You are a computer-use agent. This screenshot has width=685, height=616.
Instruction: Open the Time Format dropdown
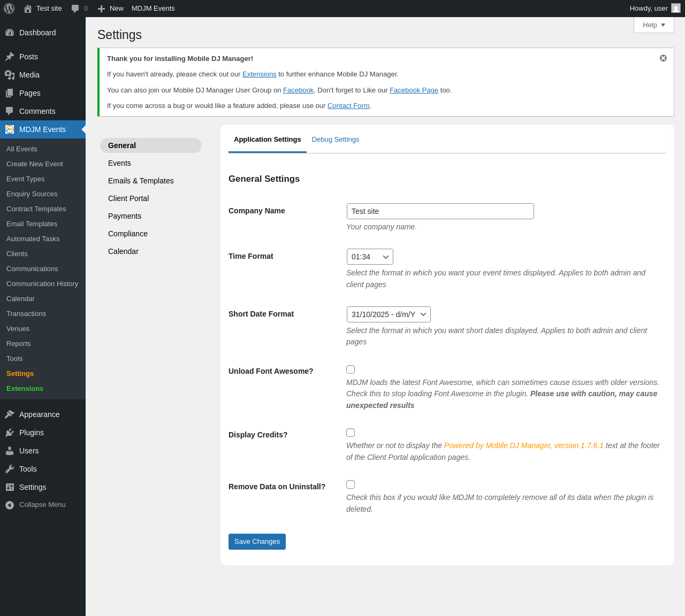tap(370, 257)
